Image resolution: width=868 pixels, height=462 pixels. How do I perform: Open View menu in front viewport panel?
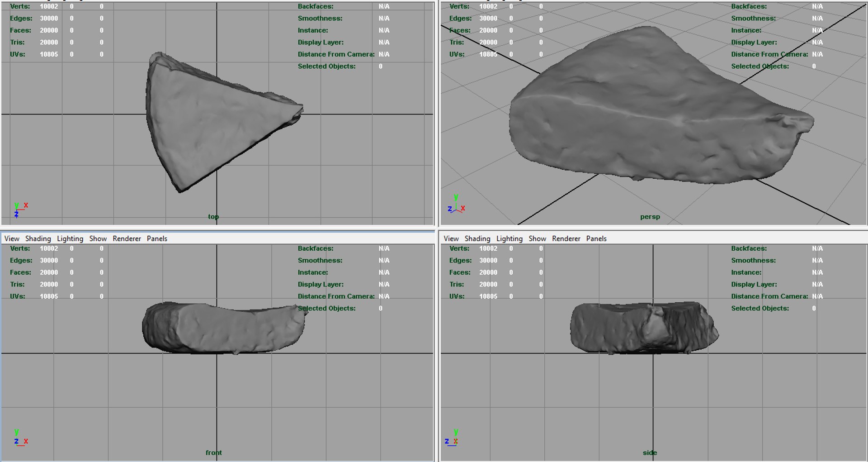pos(12,238)
